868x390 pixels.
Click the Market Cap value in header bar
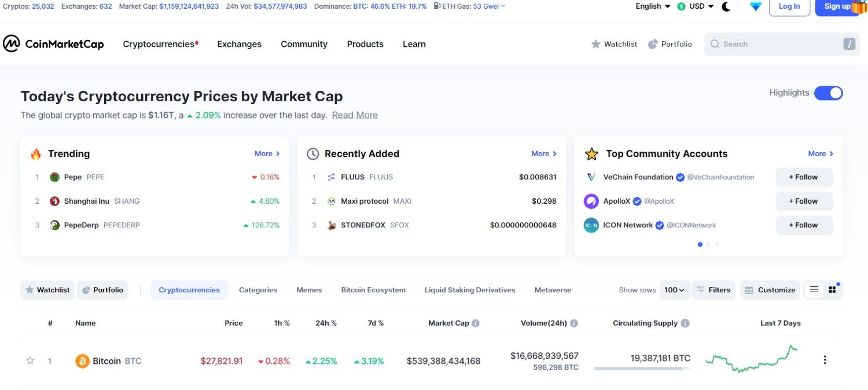tap(189, 6)
